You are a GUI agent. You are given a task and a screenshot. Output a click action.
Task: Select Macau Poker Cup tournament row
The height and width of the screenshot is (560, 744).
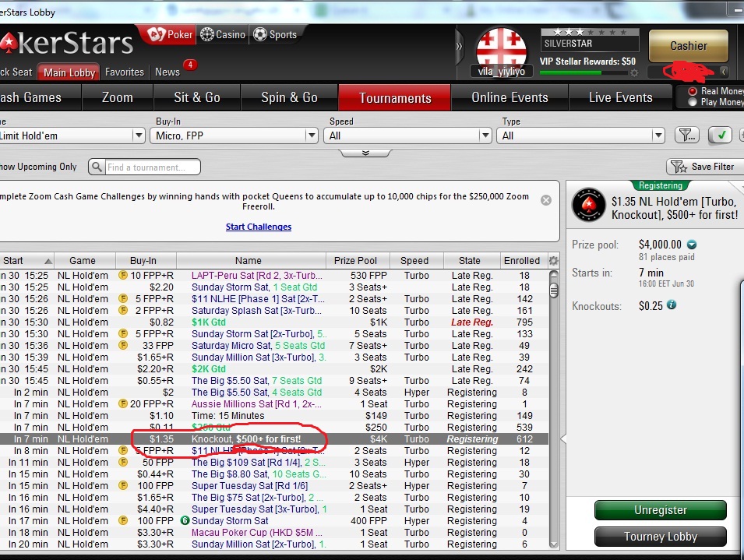273,533
